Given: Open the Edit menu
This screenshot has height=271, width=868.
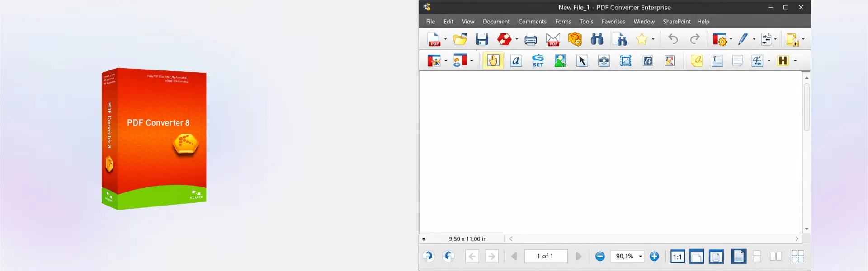Looking at the screenshot, I should 448,22.
